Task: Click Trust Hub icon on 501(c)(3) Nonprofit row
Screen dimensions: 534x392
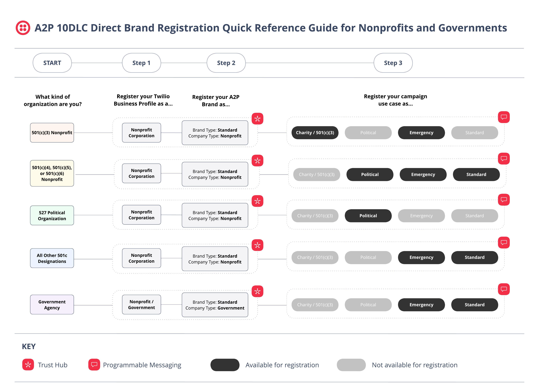Action: [257, 119]
